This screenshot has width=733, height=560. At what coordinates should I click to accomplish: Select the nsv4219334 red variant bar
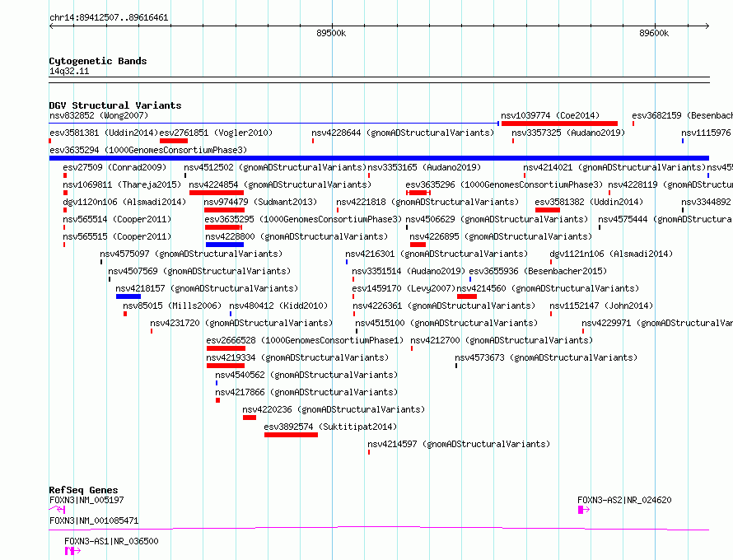point(226,366)
